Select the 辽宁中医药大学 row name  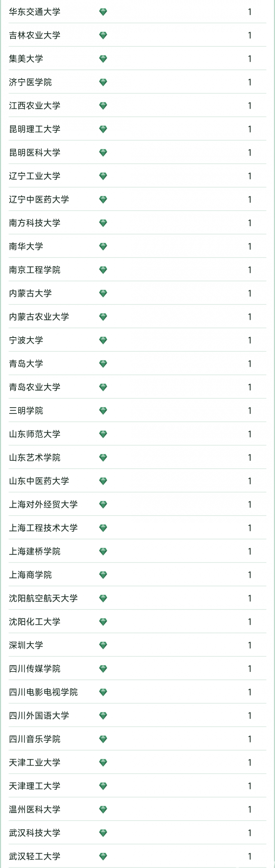point(39,199)
